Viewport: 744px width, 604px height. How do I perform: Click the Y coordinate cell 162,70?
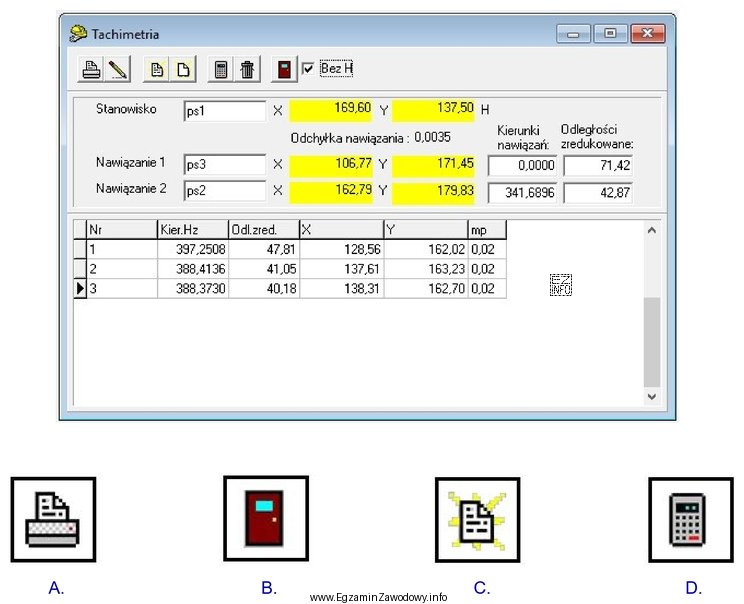point(426,288)
